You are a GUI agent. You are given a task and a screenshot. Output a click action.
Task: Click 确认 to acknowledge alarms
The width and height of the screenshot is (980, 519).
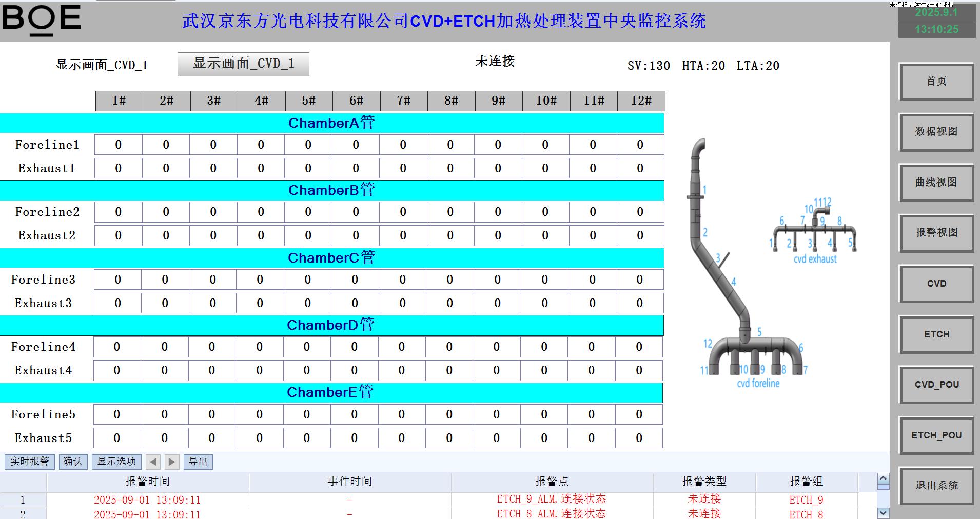pyautogui.click(x=73, y=462)
